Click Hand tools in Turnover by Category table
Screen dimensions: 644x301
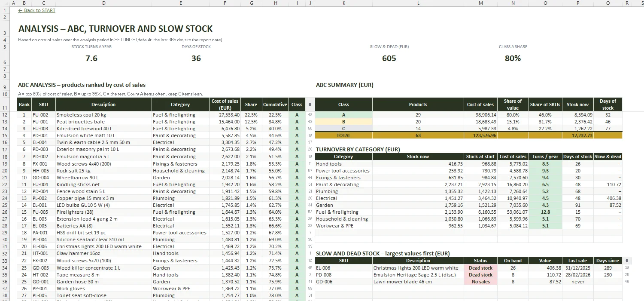(x=343, y=164)
